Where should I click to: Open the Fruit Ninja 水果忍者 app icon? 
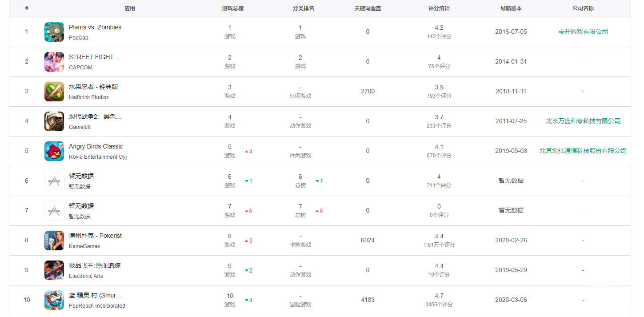[54, 92]
